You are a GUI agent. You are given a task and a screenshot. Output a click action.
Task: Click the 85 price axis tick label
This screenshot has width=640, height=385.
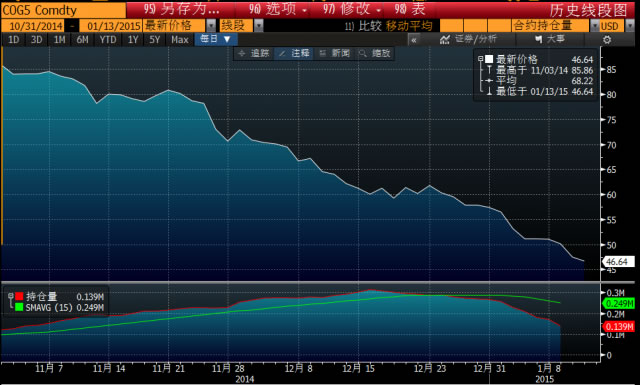[x=611, y=70]
